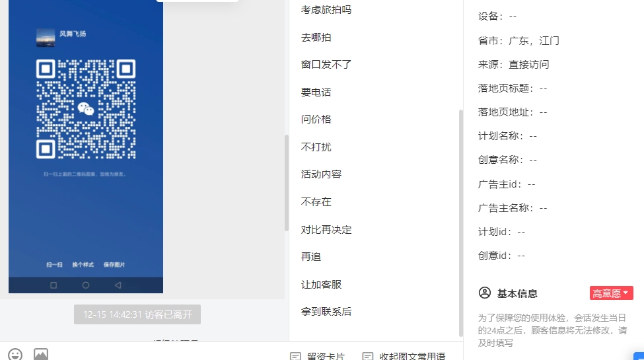Open the emoji picker icon
The height and width of the screenshot is (360, 644).
tap(15, 354)
